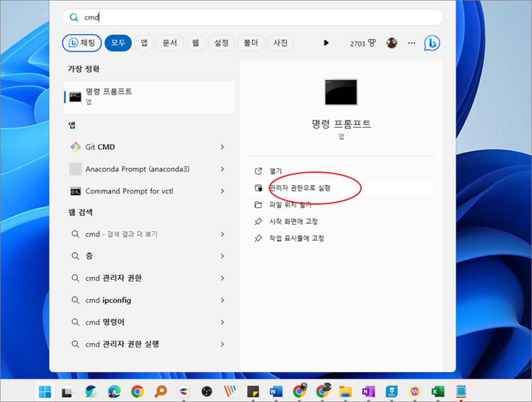The height and width of the screenshot is (402, 532).
Task: Show more filters with the play arrow
Action: click(326, 43)
